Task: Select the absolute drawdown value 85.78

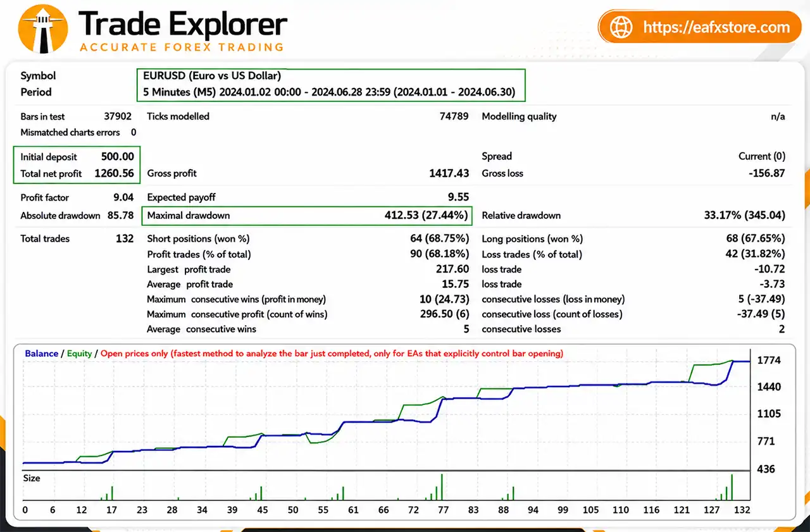Action: pyautogui.click(x=120, y=216)
